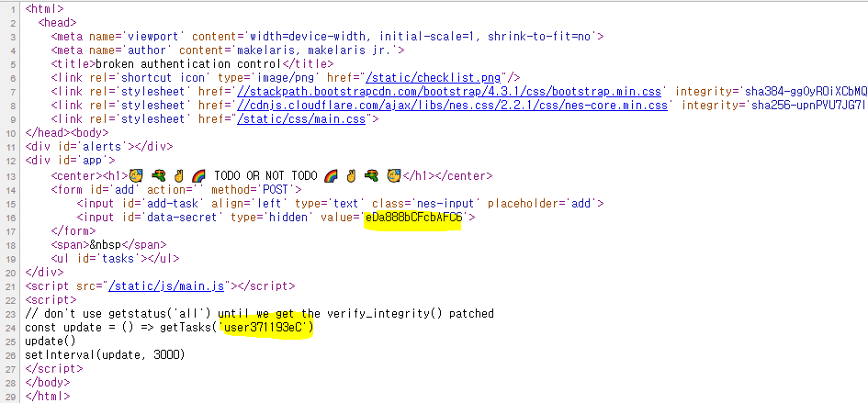
Task: Click line number 13 in gutter
Action: (10, 176)
